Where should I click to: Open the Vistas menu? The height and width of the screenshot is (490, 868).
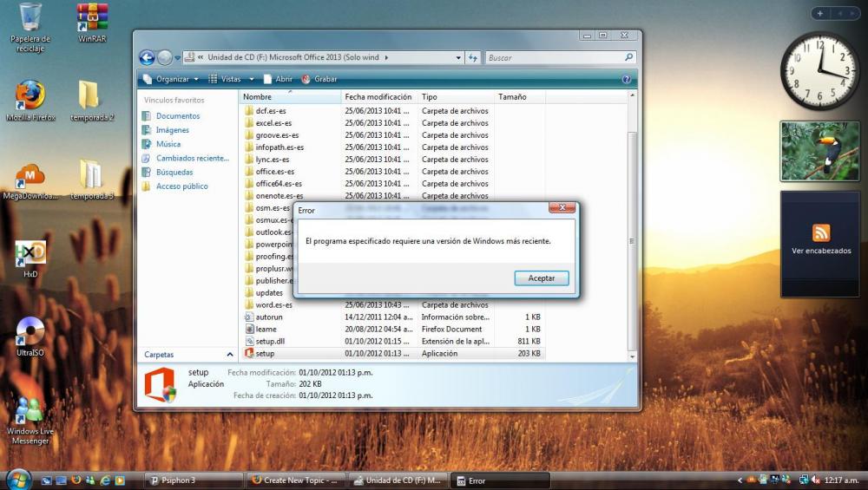(x=226, y=79)
